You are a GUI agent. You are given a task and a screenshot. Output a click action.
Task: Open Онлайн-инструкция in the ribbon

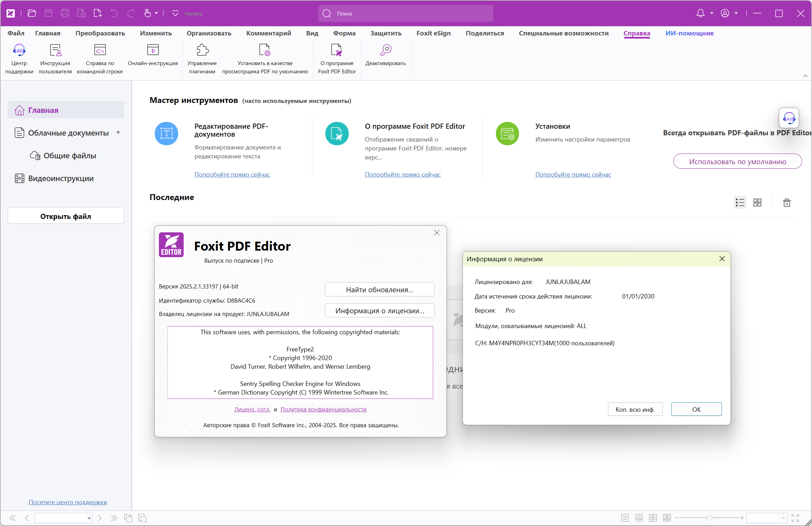[x=153, y=51]
